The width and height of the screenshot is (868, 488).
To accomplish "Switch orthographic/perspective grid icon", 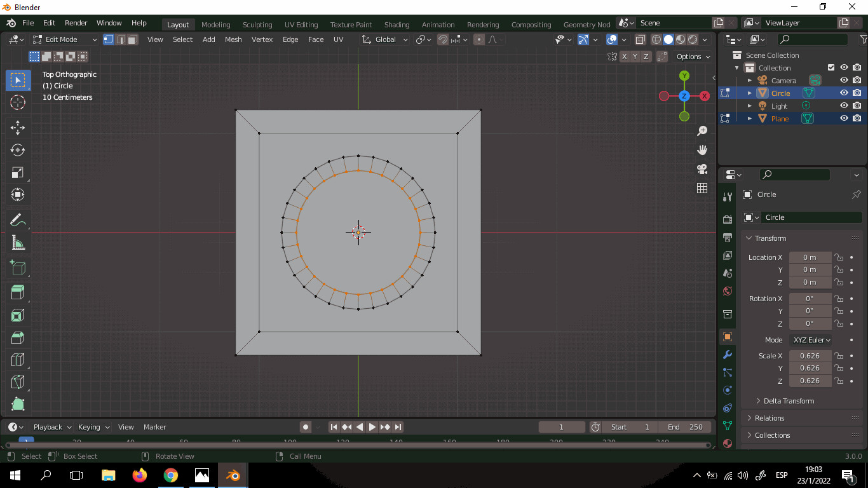I will tap(702, 188).
